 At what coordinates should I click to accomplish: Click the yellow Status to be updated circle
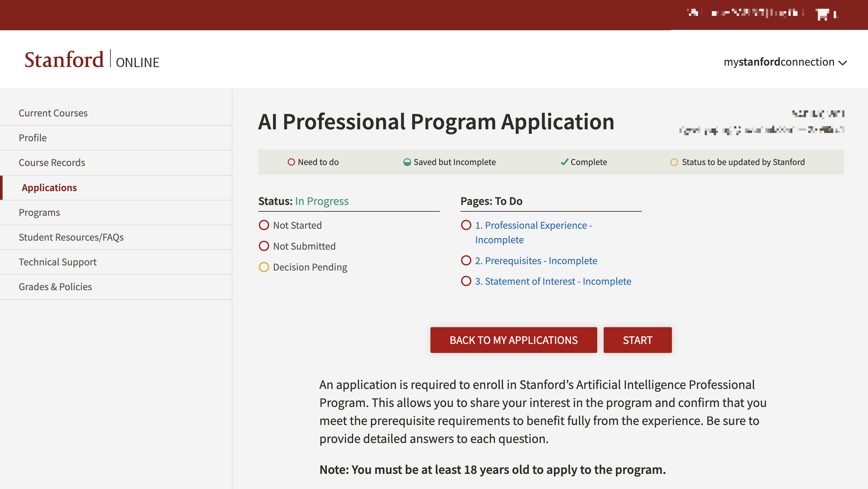click(674, 162)
